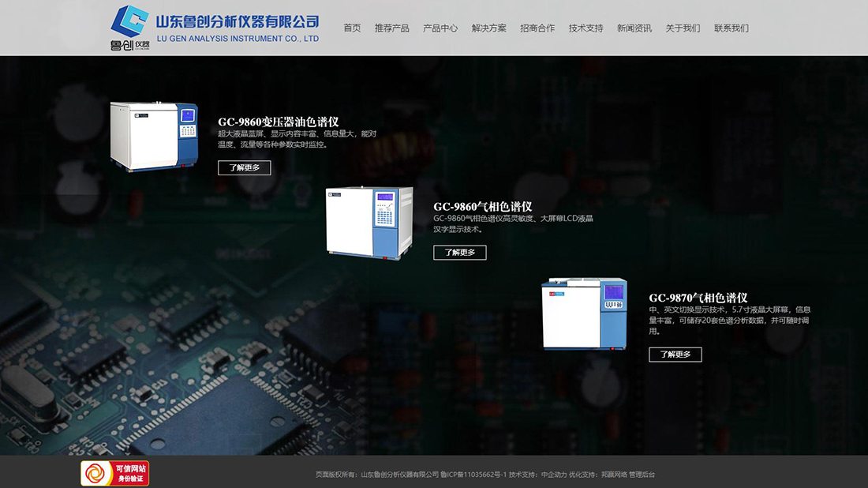Open the 推荐产品 menu

393,28
